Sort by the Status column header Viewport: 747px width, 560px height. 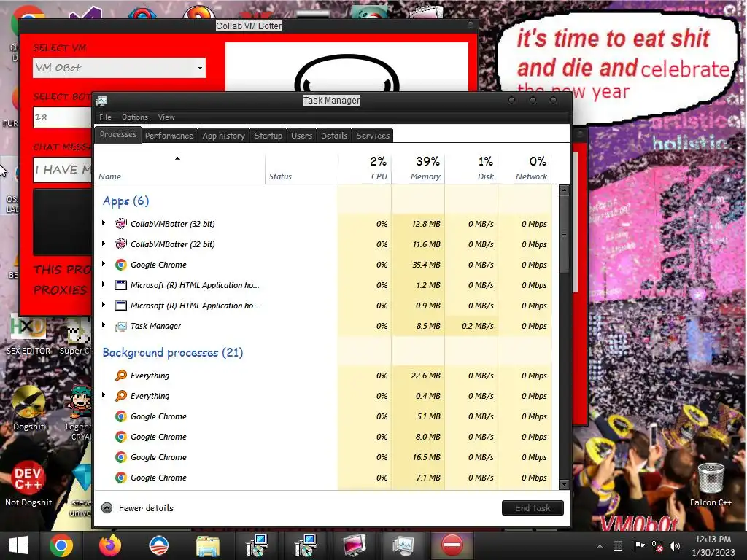(301, 168)
